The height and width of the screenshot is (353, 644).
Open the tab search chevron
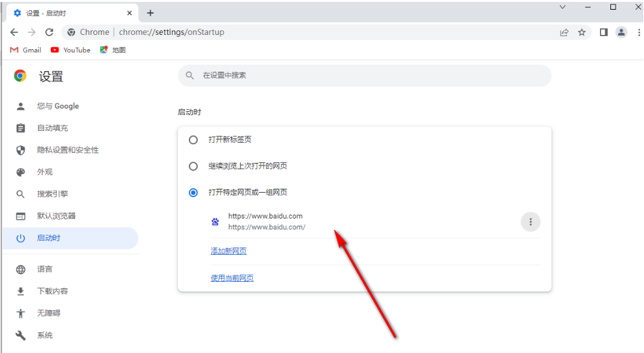563,7
